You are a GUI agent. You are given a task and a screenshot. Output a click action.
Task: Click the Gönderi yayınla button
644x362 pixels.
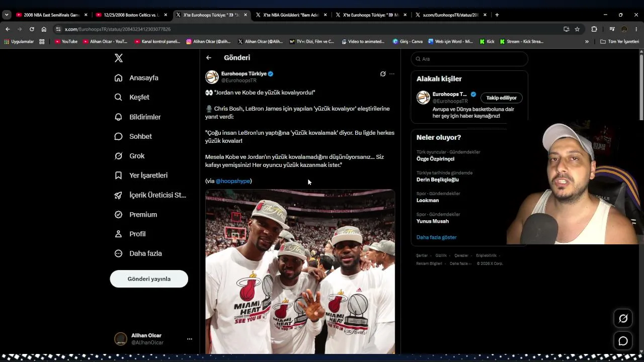149,279
